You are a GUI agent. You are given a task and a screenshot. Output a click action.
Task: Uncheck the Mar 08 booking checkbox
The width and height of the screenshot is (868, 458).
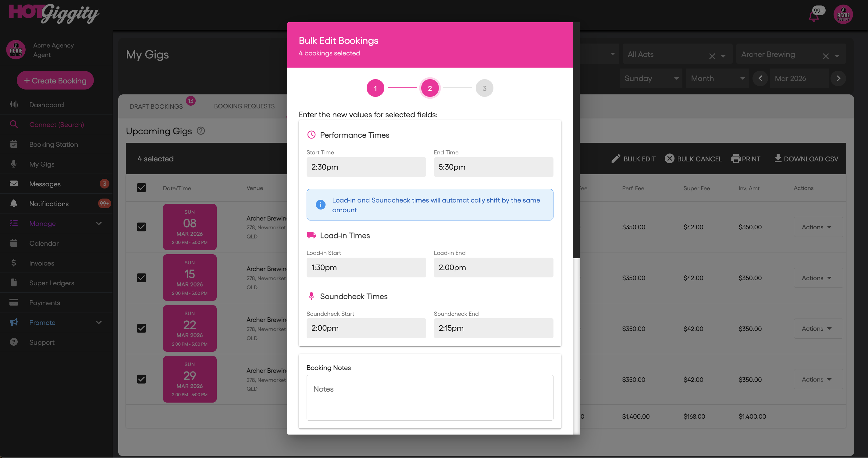(x=141, y=227)
